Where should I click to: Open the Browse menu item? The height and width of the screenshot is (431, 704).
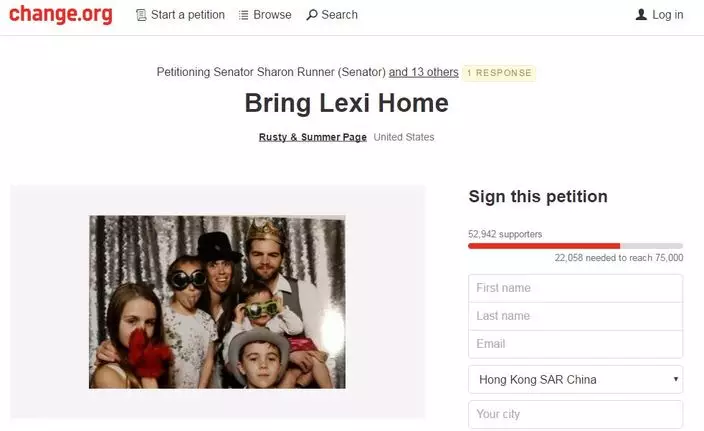pos(272,15)
